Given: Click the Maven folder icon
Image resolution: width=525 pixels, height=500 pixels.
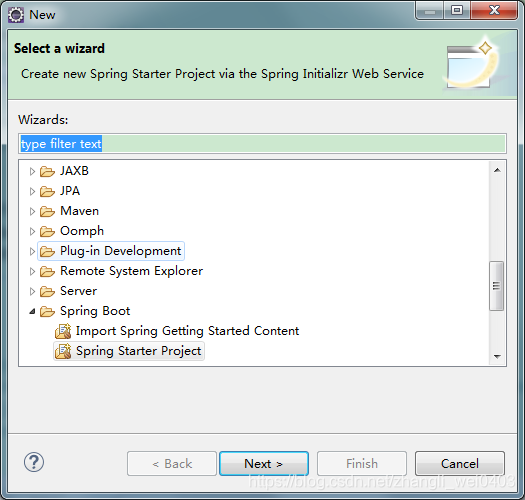Looking at the screenshot, I should [47, 212].
